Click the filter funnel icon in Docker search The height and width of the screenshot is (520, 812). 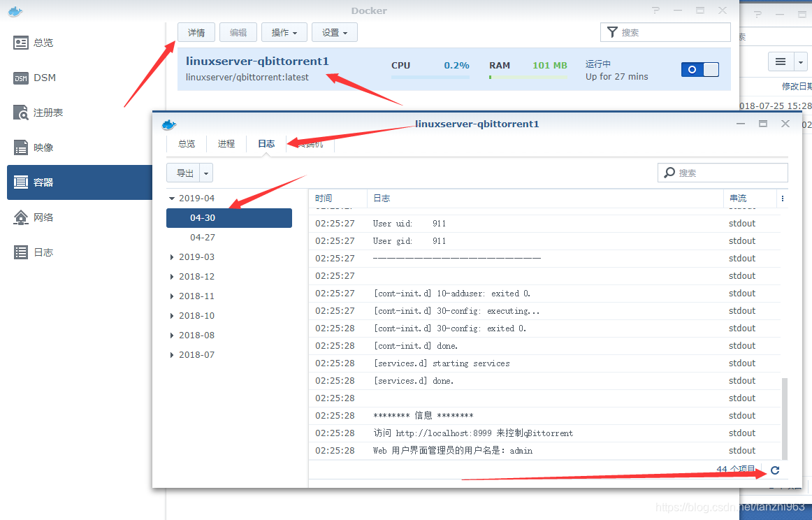[612, 32]
